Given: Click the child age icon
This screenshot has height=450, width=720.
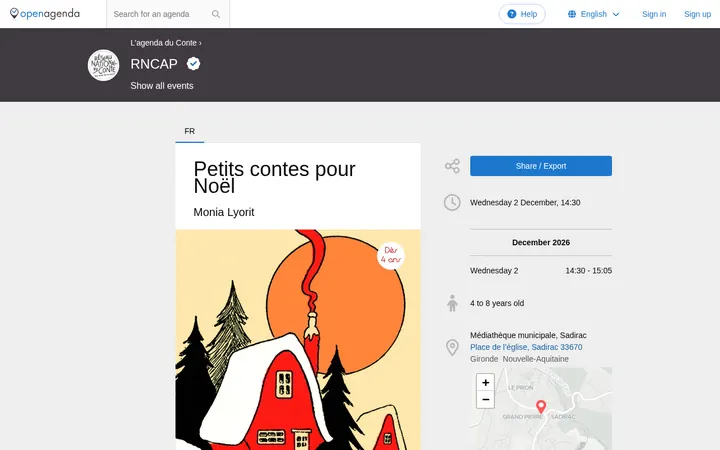Looking at the screenshot, I should click(x=452, y=303).
